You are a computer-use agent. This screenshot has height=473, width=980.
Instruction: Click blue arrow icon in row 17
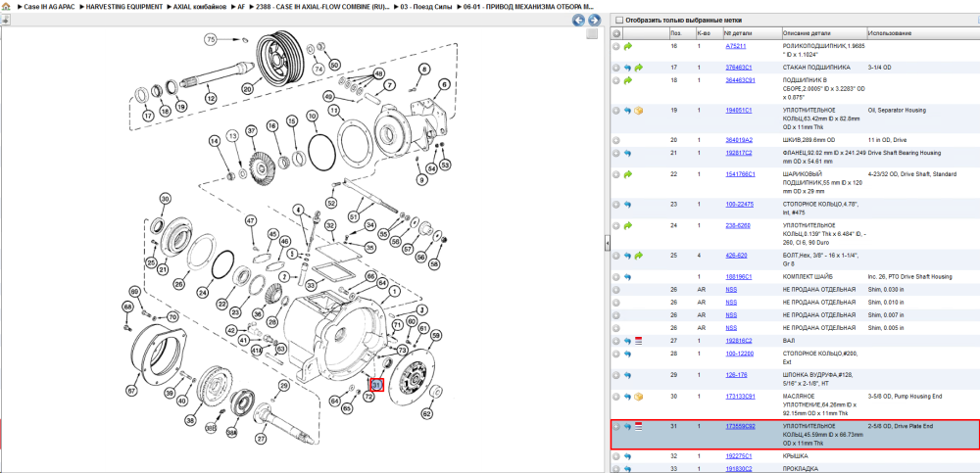click(627, 68)
